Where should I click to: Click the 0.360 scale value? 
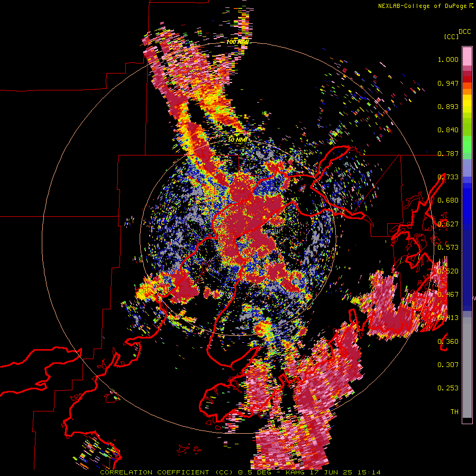[448, 341]
